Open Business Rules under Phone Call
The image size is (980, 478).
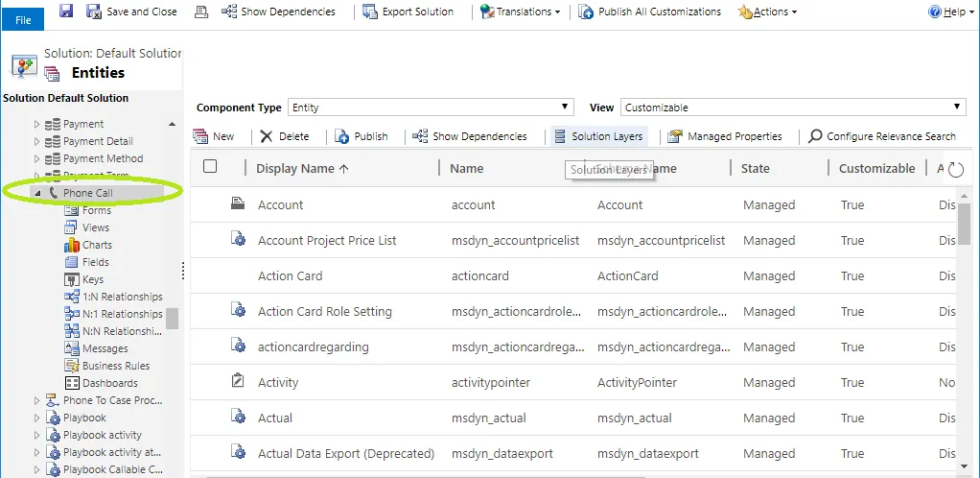pos(116,366)
